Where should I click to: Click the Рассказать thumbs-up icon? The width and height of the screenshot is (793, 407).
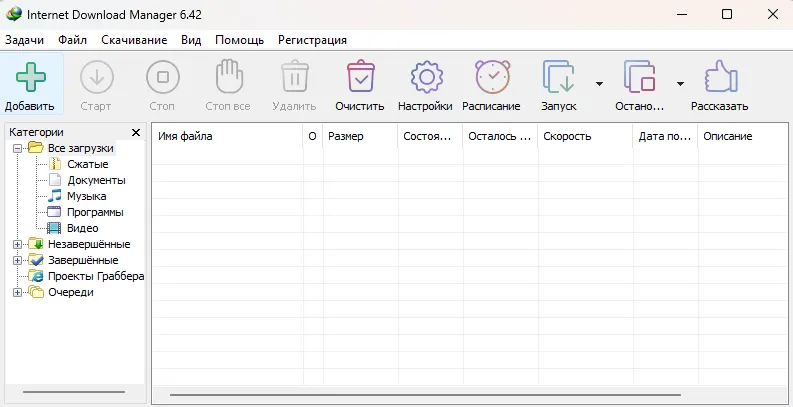tap(721, 77)
